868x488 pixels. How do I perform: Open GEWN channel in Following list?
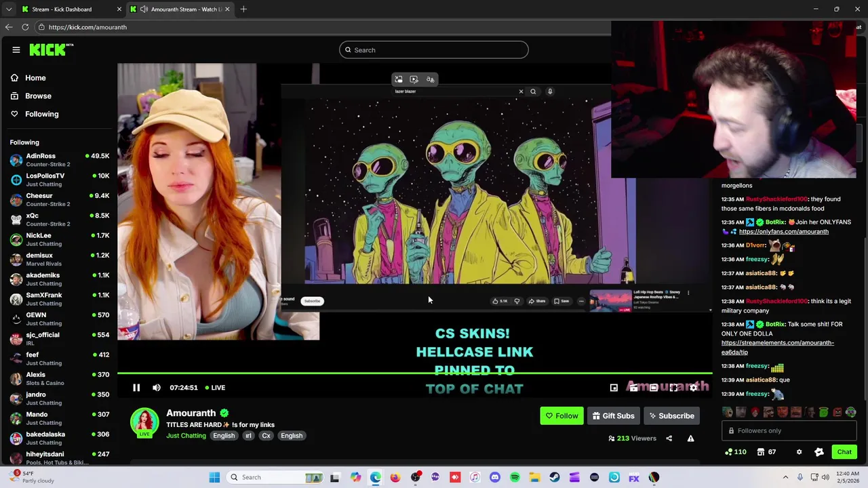coord(60,319)
